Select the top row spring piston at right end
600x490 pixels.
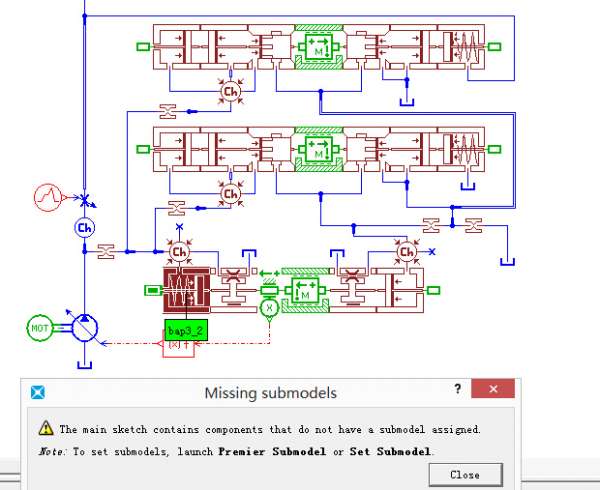coord(467,46)
